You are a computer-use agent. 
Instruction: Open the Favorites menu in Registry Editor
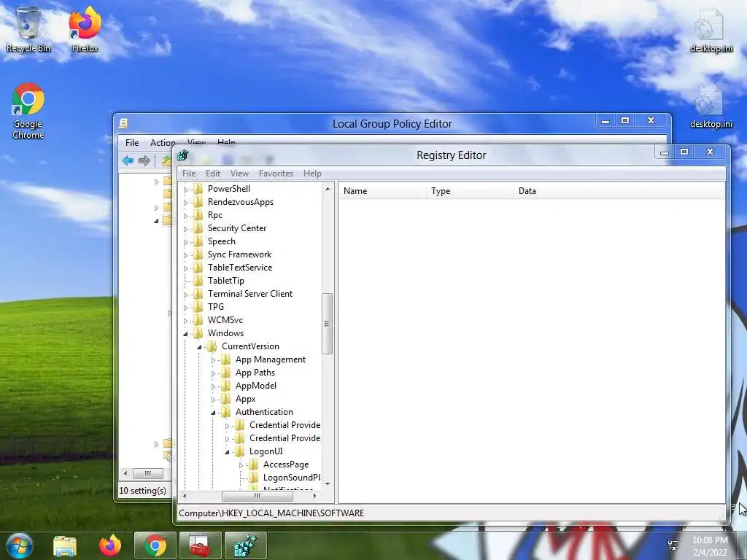coord(276,174)
